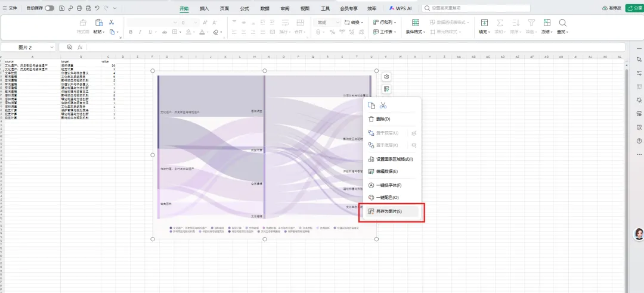Click the undo arrow in quick toolbar
Image resolution: width=644 pixels, height=293 pixels.
tap(97, 8)
